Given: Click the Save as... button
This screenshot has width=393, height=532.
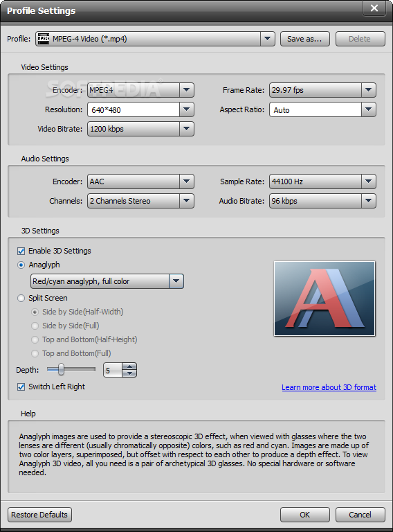Looking at the screenshot, I should tap(304, 39).
